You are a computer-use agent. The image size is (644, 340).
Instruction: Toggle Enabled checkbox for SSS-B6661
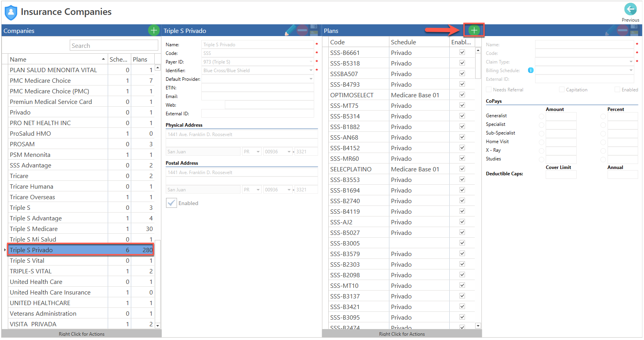tap(462, 52)
